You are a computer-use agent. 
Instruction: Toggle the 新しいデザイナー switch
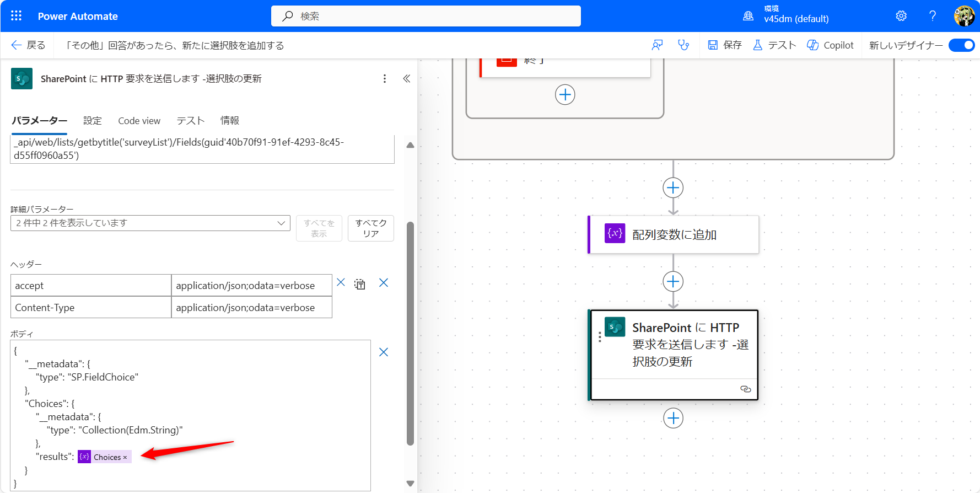[961, 45]
